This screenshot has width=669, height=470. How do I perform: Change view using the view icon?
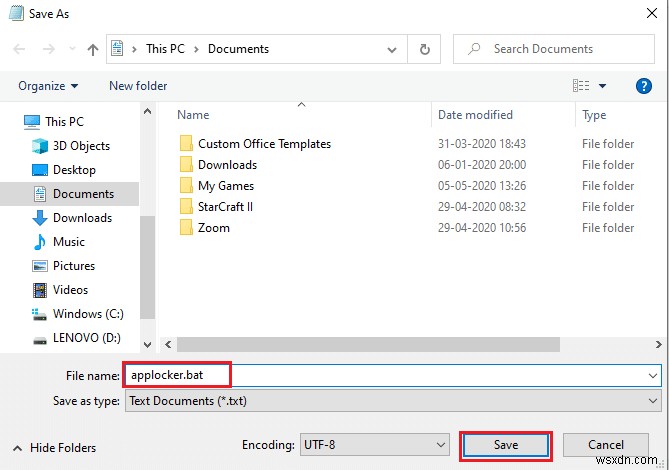click(x=581, y=86)
